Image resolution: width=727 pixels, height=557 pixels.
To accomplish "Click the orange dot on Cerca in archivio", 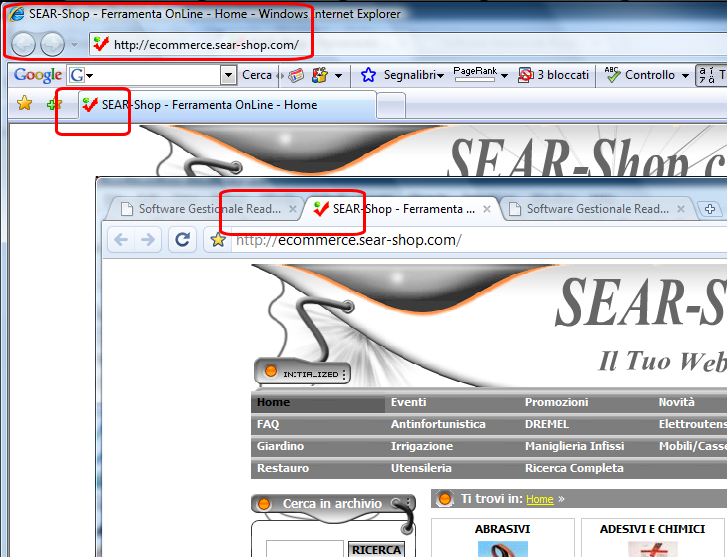I will click(x=264, y=504).
